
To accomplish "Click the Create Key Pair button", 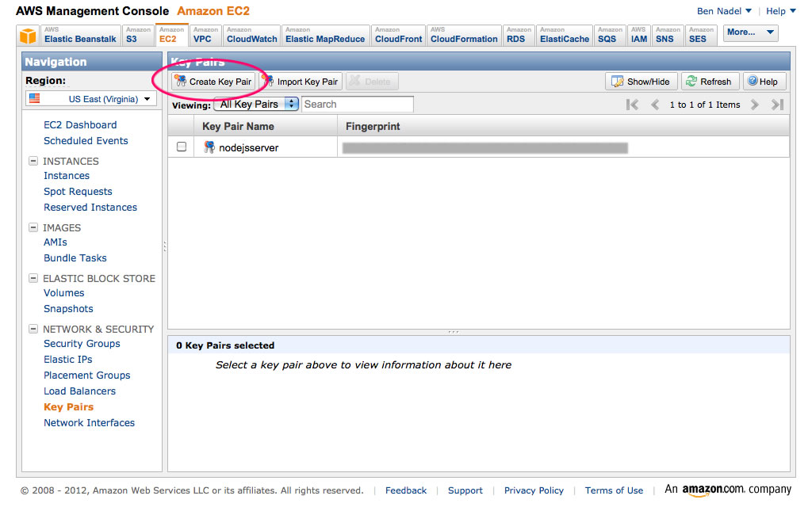I will point(213,82).
